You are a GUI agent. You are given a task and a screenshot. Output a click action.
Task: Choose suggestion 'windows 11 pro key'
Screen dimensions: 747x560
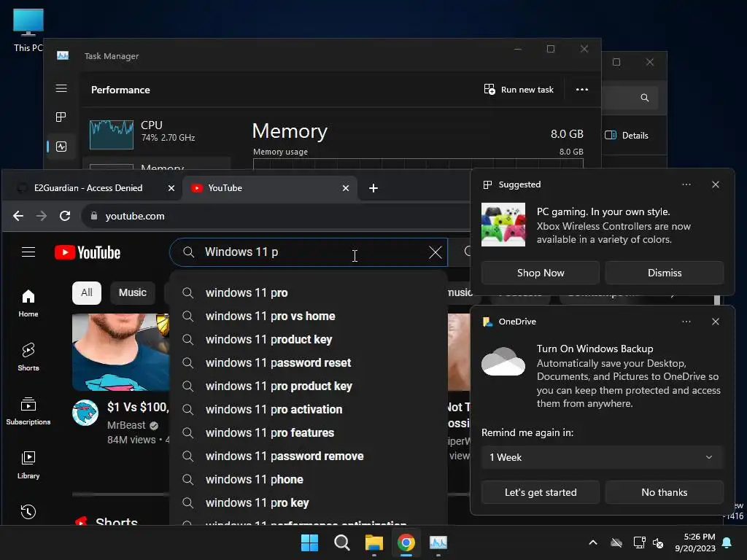coord(309,503)
